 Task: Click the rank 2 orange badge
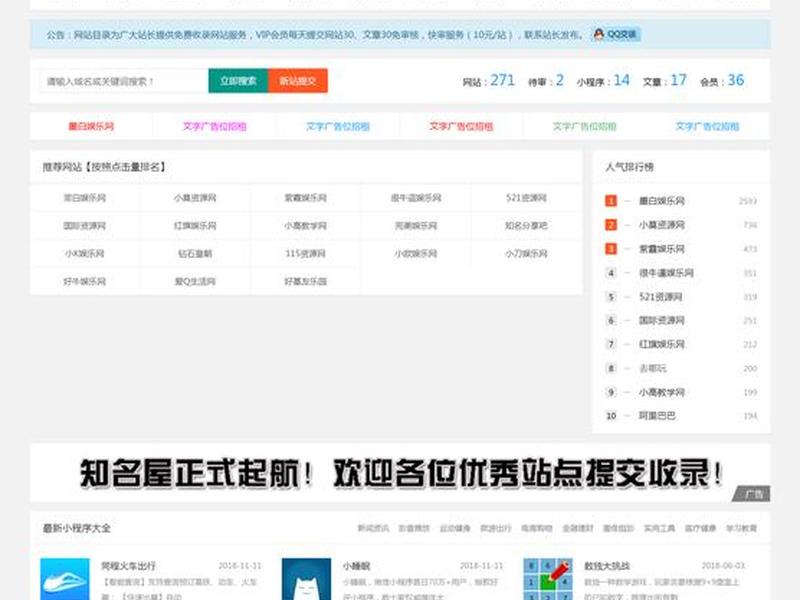pos(611,224)
